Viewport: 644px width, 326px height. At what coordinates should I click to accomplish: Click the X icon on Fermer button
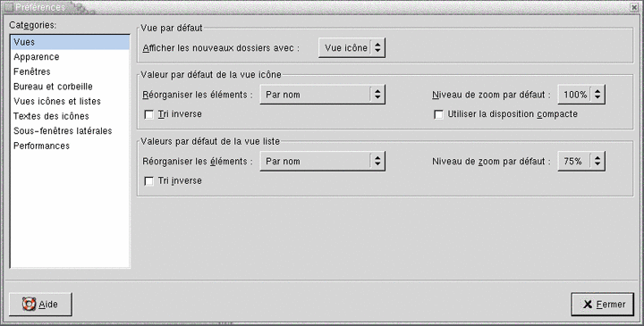(x=588, y=305)
